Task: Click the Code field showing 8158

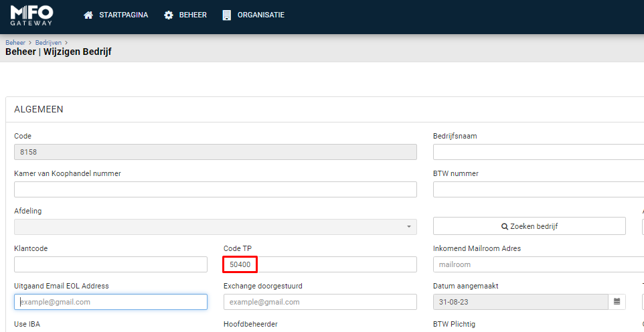Action: 215,152
